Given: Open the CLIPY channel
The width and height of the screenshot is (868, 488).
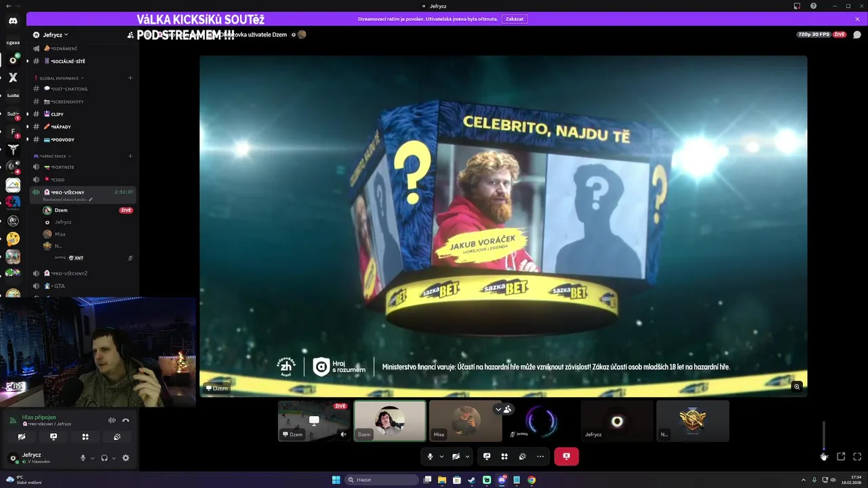Looking at the screenshot, I should pyautogui.click(x=81, y=114).
